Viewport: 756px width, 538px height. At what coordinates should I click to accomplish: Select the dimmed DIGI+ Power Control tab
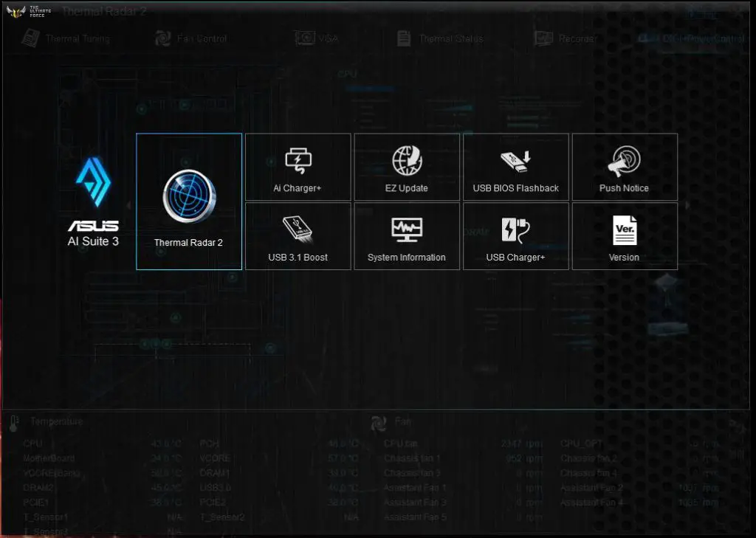coord(691,38)
